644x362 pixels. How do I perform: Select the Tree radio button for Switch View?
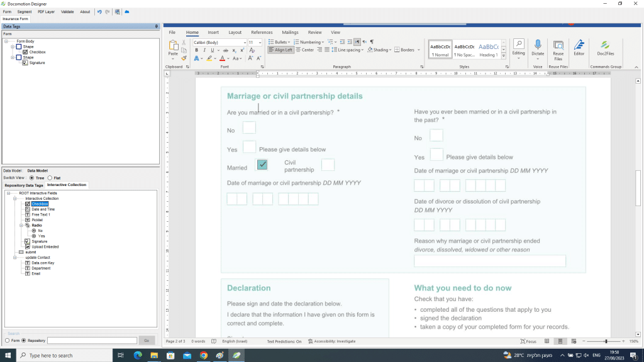[31, 178]
